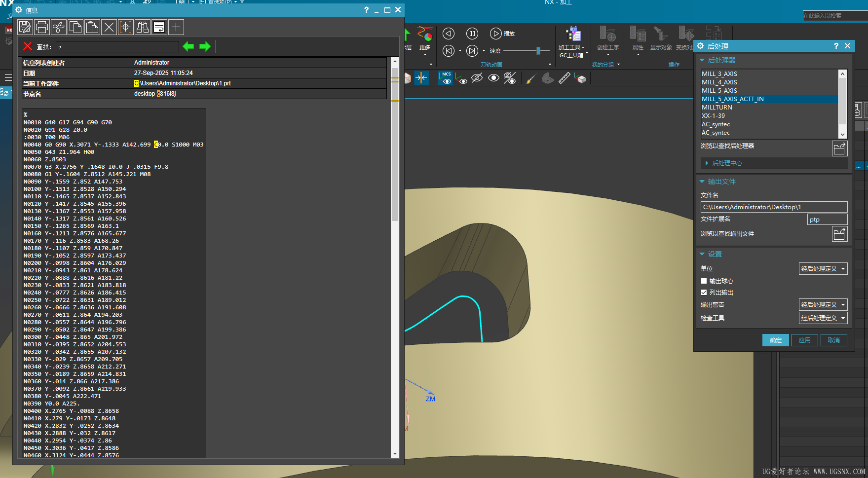
Task: Toggle the MCS display eye icon
Action: click(x=446, y=78)
